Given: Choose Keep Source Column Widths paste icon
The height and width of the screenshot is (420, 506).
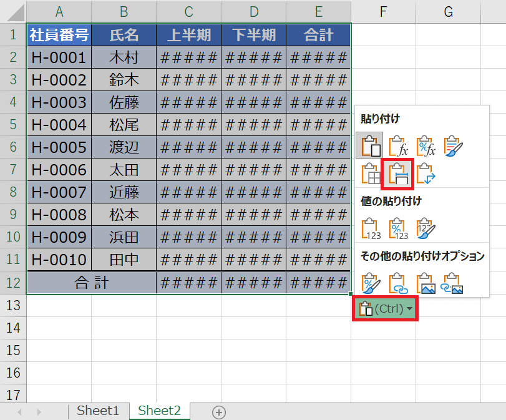Looking at the screenshot, I should (x=397, y=173).
